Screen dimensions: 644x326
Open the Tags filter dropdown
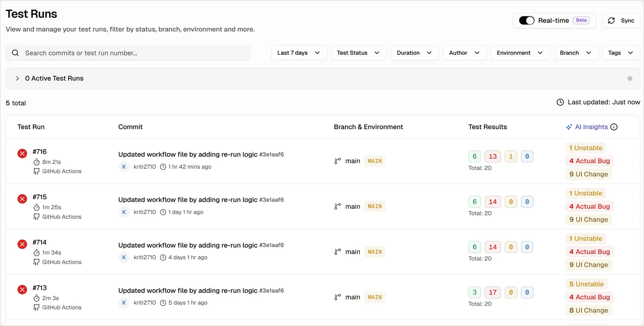pyautogui.click(x=621, y=53)
